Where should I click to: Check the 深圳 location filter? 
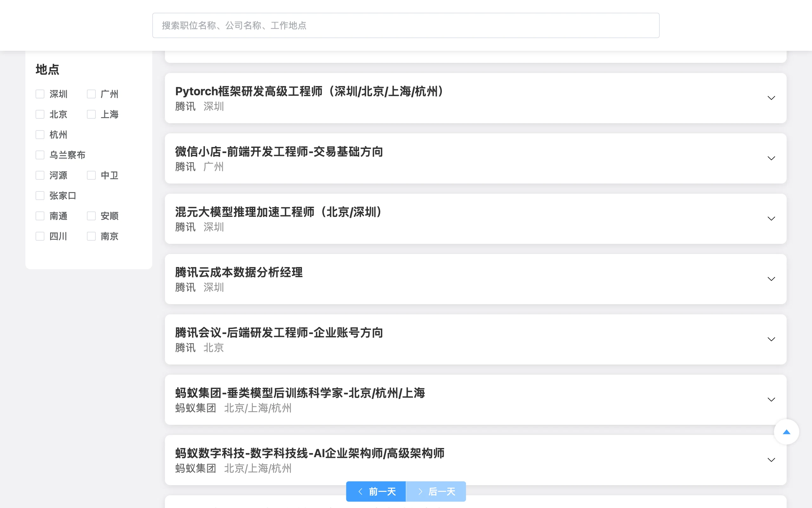coord(40,94)
